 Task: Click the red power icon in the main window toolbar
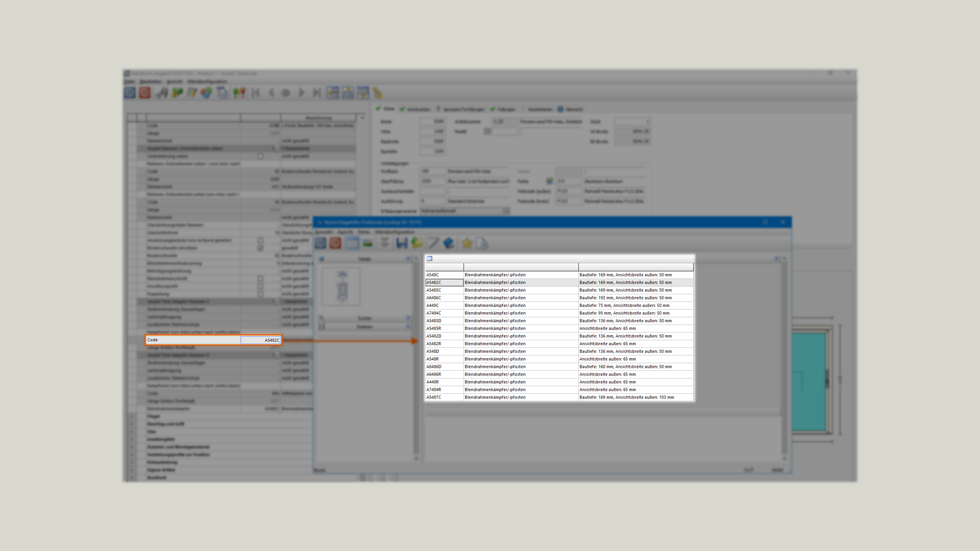145,92
